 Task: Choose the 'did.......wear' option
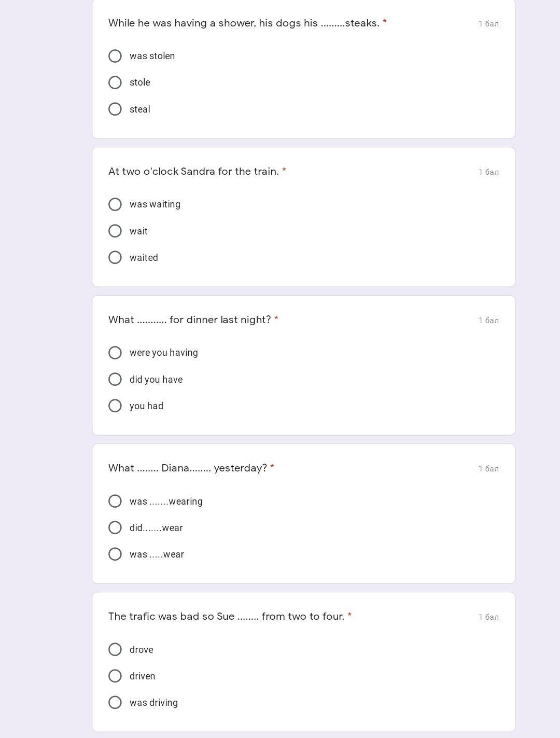115,527
